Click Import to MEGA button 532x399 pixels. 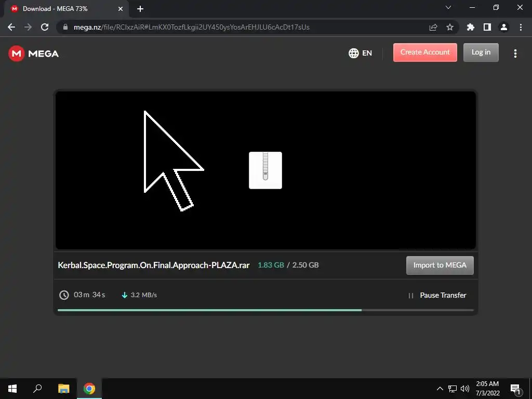440,265
